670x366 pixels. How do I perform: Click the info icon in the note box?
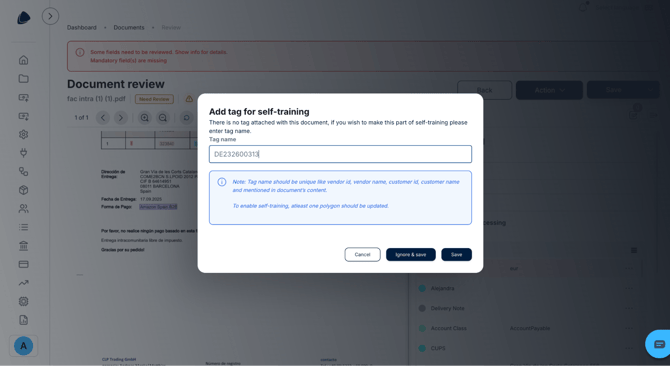point(222,182)
